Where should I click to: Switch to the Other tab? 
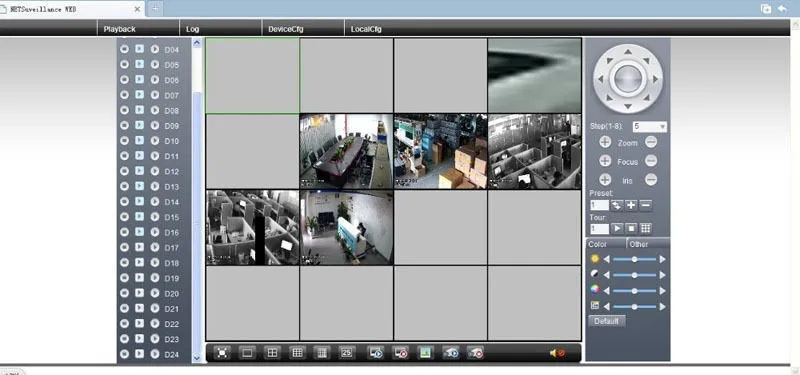(639, 244)
